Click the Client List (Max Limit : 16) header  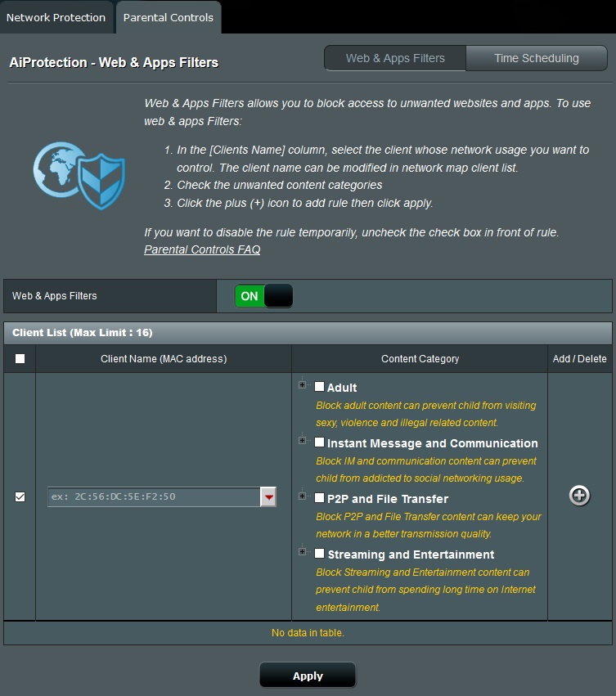[308, 333]
